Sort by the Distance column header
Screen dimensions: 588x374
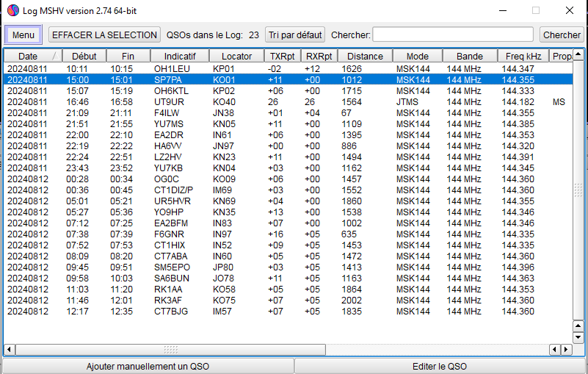pos(365,56)
